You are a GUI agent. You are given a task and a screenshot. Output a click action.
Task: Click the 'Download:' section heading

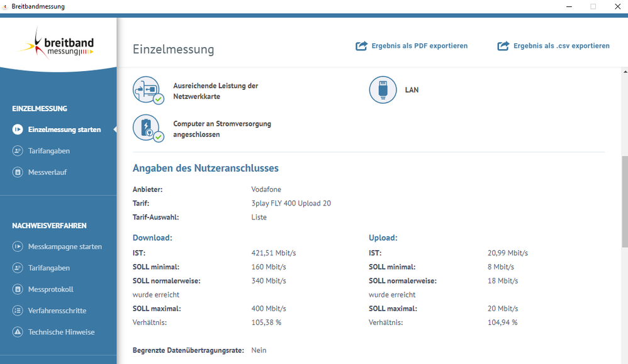point(152,238)
